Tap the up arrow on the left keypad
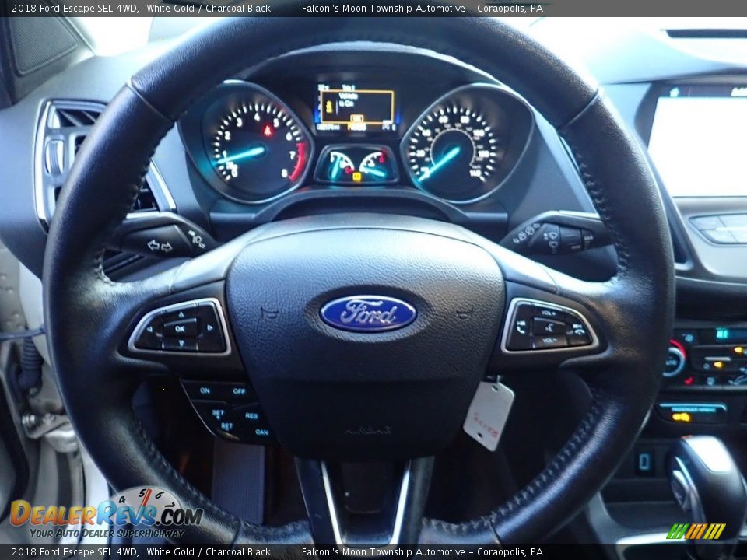The height and width of the screenshot is (560, 747). click(x=181, y=314)
